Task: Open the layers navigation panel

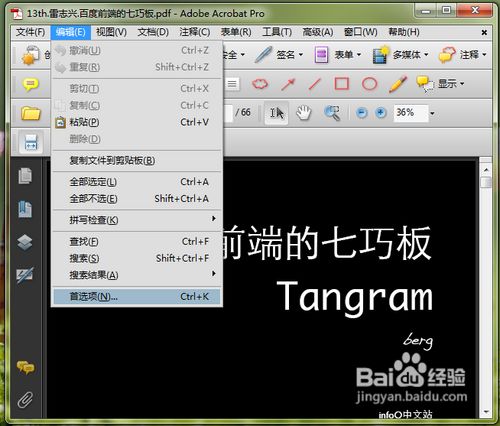Action: tap(25, 242)
